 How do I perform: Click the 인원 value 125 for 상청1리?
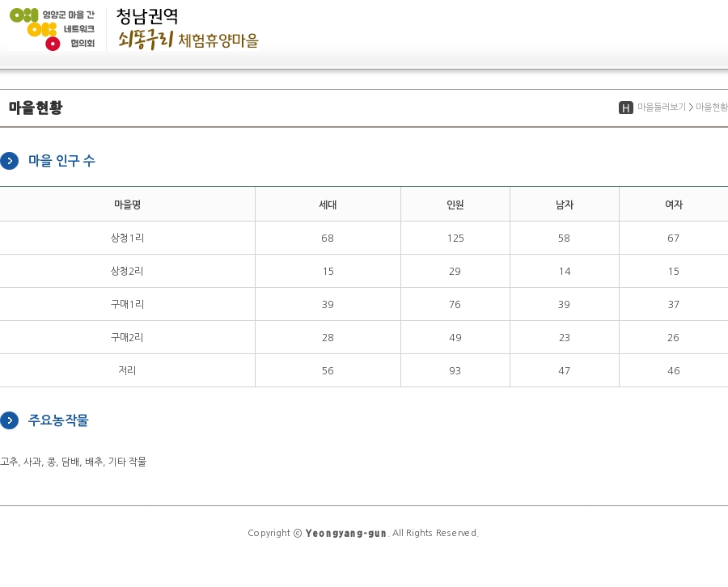click(x=455, y=238)
